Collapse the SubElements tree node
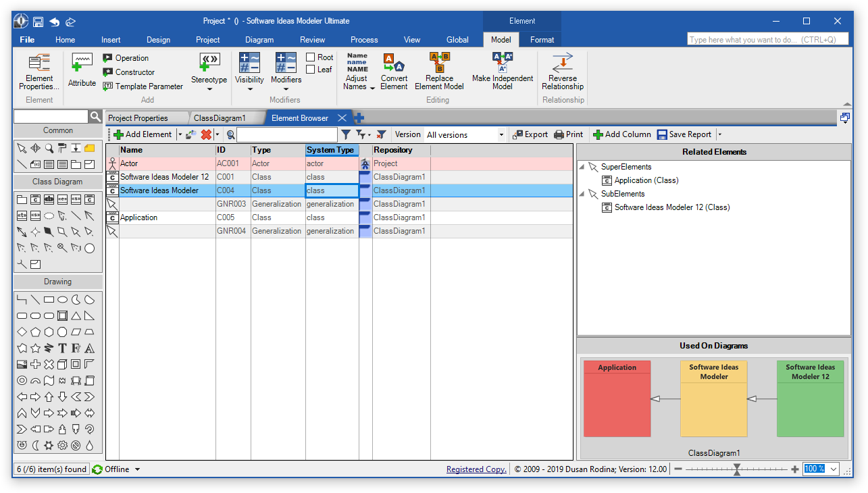The width and height of the screenshot is (868, 493). (582, 194)
